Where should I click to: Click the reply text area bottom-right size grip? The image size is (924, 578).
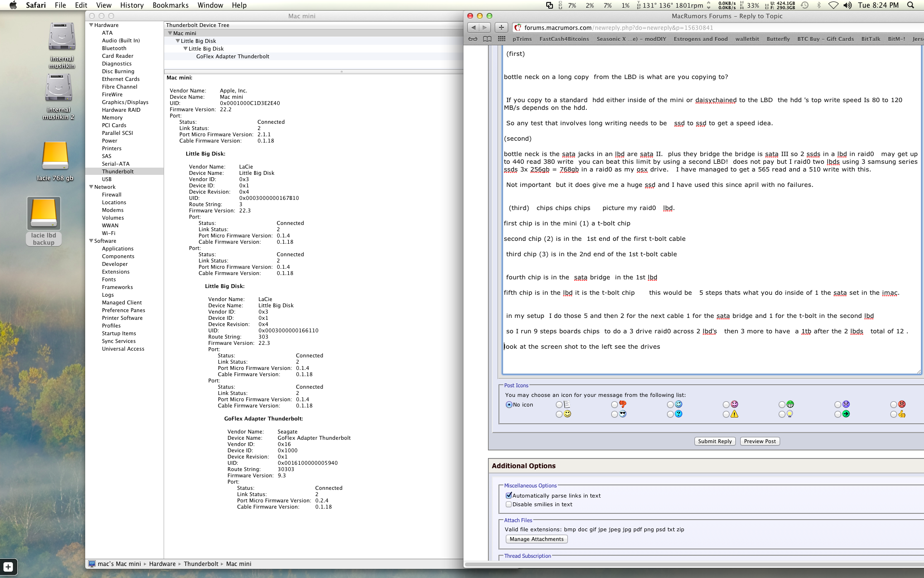coord(918,371)
